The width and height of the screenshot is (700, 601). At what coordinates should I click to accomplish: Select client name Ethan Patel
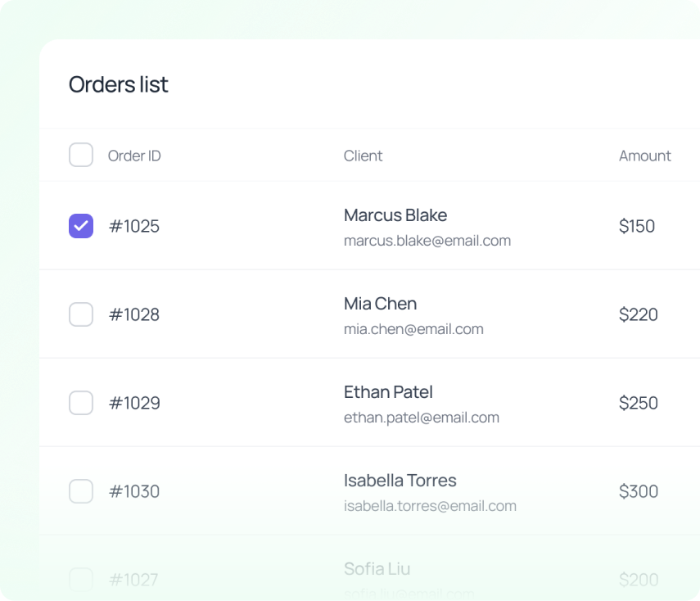pyautogui.click(x=388, y=392)
